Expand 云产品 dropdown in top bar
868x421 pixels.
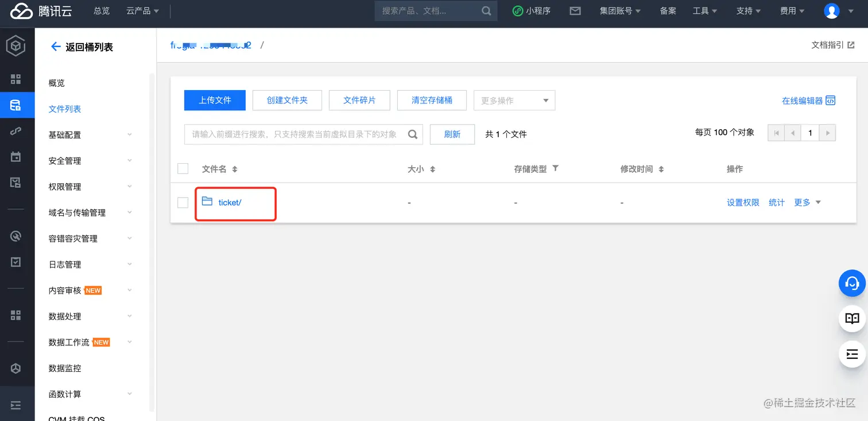pos(143,11)
